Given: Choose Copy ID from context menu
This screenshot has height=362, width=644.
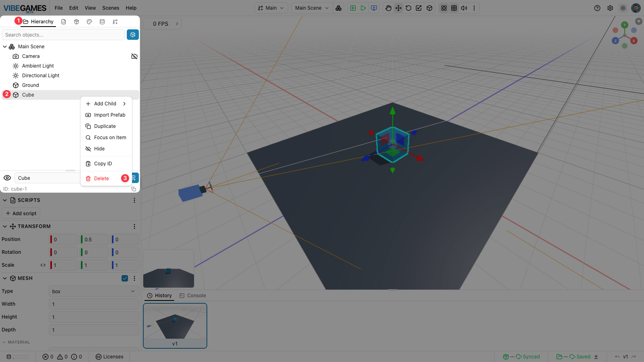Looking at the screenshot, I should 106,164.
